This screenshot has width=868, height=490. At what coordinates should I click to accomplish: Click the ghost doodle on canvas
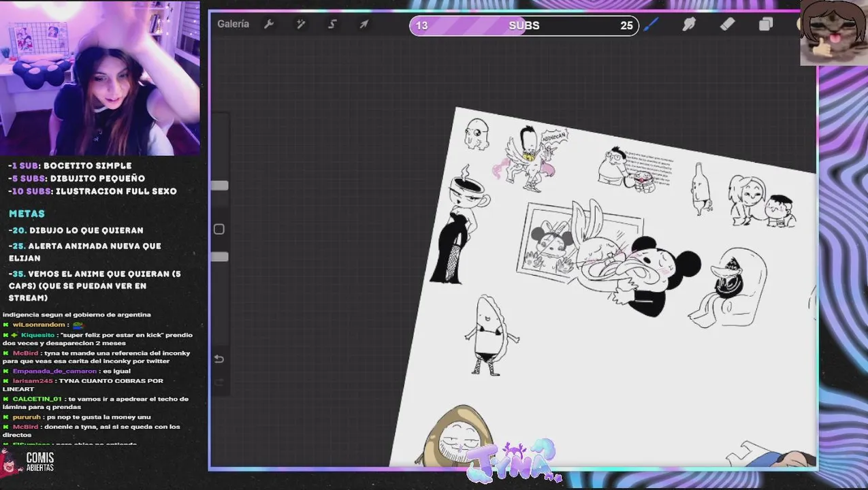click(476, 134)
